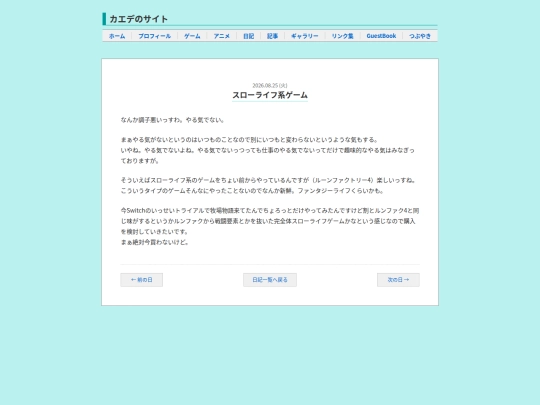Visit the 記事 section
Screen dimensions: 540x405
pyautogui.click(x=272, y=36)
